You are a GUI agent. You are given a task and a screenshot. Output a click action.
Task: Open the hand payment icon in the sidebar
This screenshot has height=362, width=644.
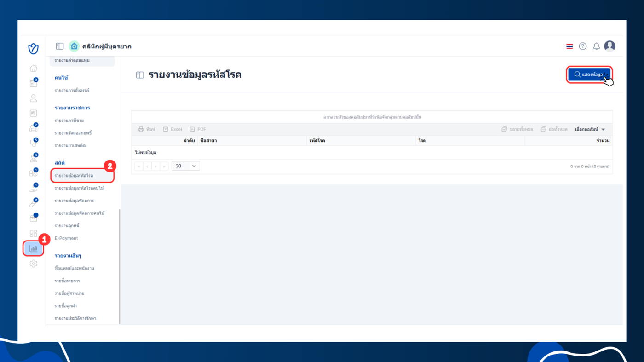(33, 189)
